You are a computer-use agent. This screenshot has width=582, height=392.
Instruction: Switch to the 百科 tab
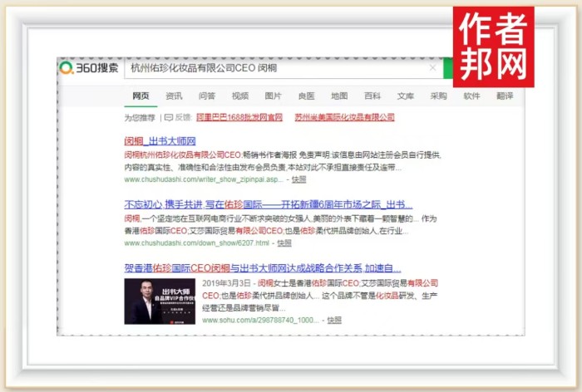point(372,96)
